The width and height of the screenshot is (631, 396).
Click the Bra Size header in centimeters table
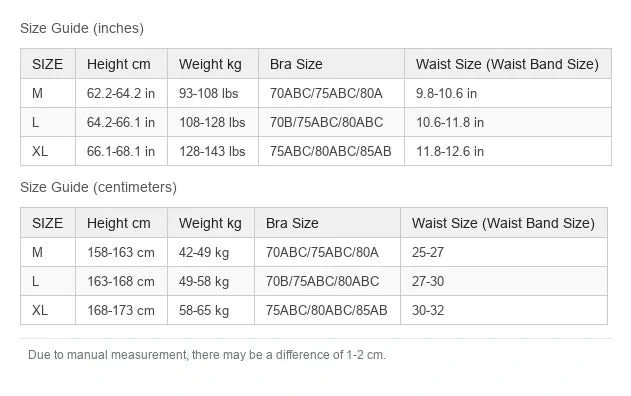pyautogui.click(x=327, y=223)
